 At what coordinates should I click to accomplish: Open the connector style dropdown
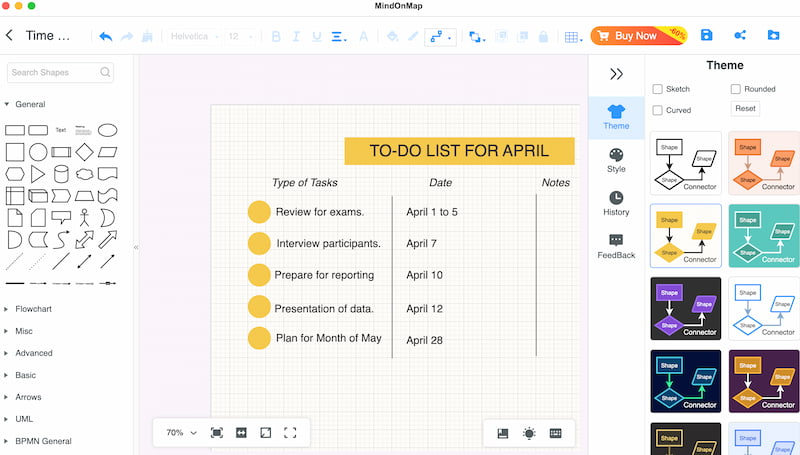click(x=440, y=37)
